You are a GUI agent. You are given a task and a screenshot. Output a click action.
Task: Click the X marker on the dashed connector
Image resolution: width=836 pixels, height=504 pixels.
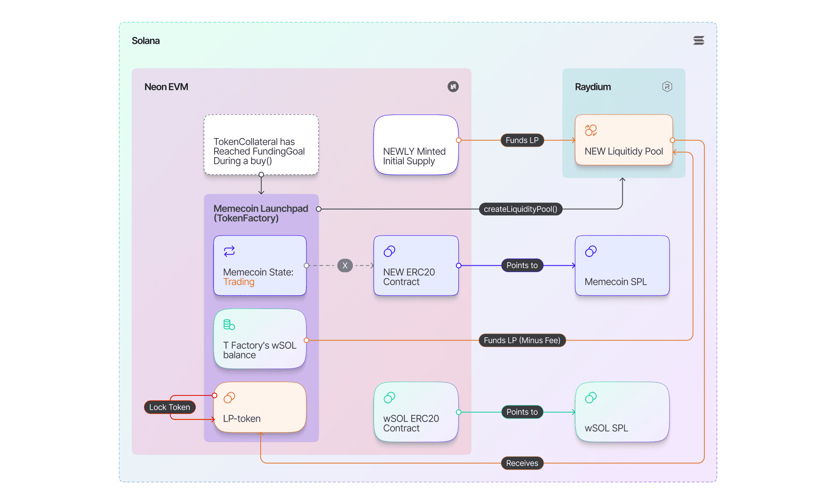coord(345,265)
